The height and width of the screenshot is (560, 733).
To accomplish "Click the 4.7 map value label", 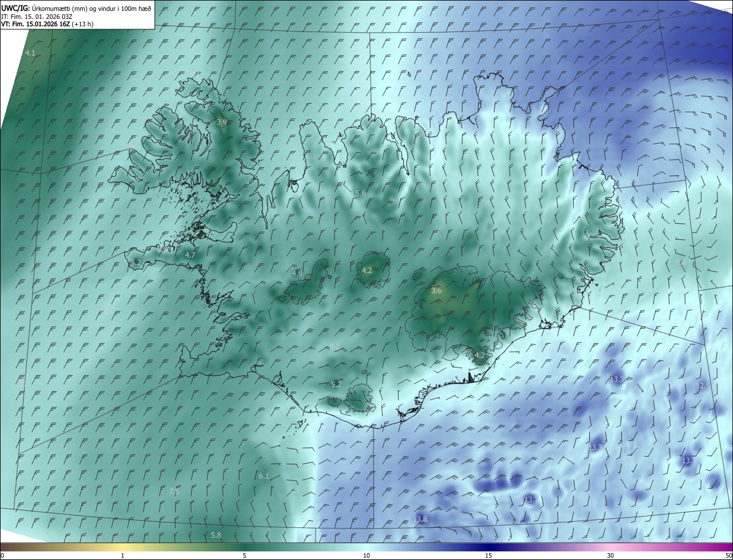I will (x=191, y=255).
